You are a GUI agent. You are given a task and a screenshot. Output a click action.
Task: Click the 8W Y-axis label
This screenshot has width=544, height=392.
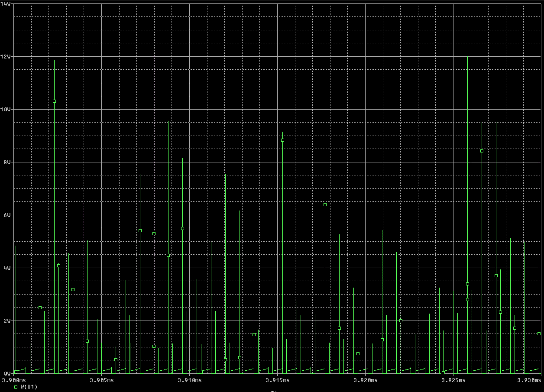(x=7, y=162)
